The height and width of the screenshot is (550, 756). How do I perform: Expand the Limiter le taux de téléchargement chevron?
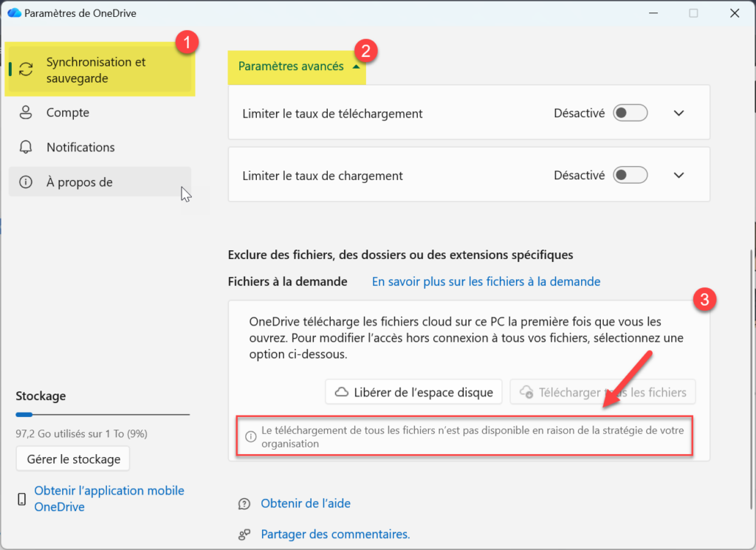coord(679,113)
